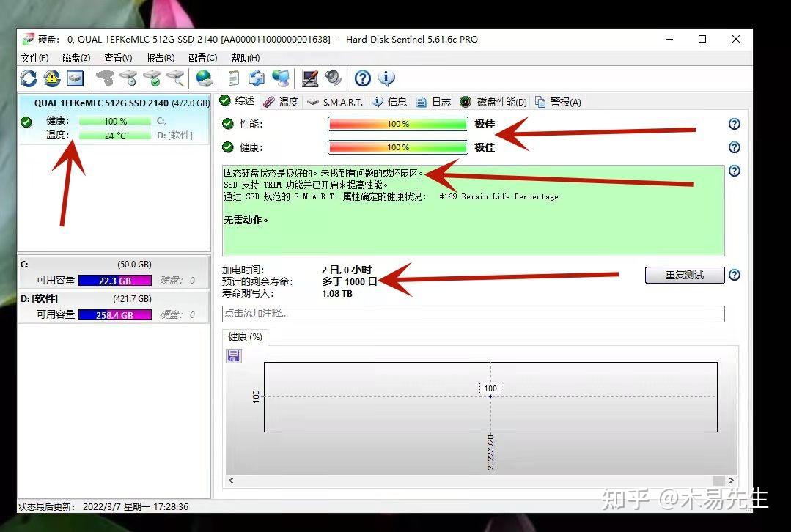The width and height of the screenshot is (791, 532).
Task: Select the disk overview toolbar icon
Action: tap(76, 78)
